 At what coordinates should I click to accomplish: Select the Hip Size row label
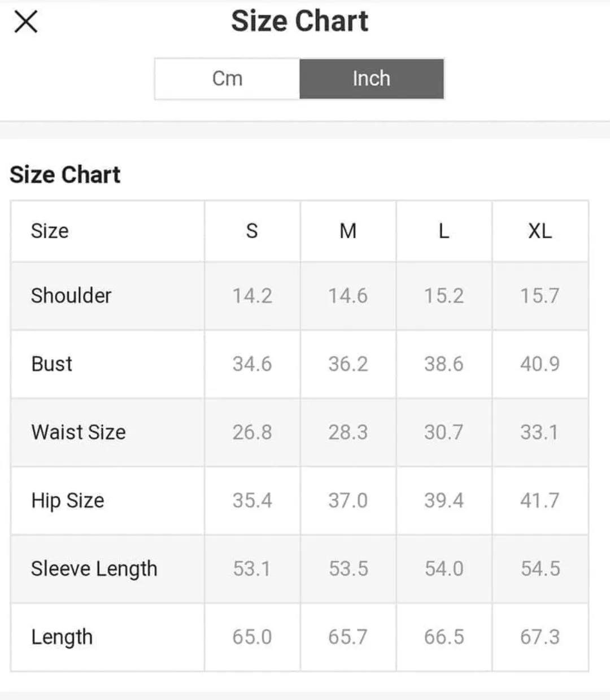(x=68, y=501)
